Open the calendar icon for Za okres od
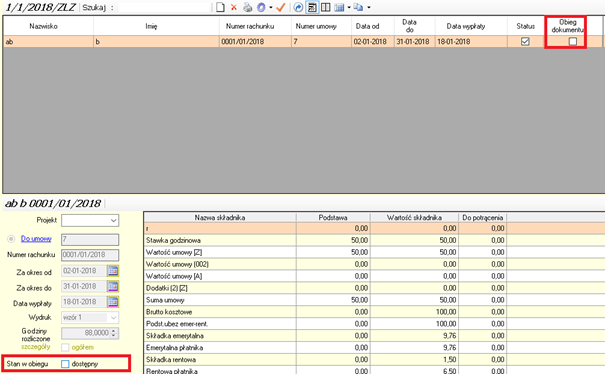605x374 pixels. point(113,271)
